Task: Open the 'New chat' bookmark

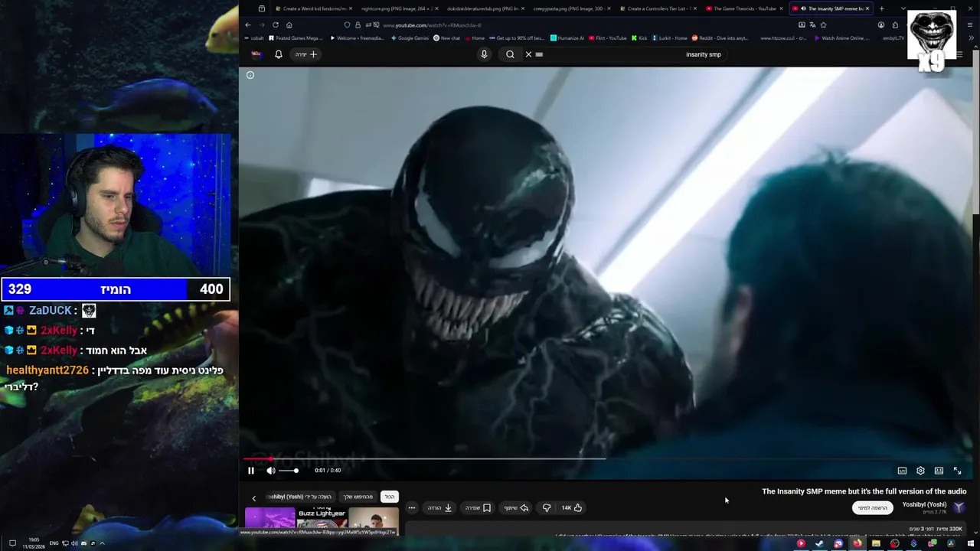Action: pyautogui.click(x=447, y=38)
